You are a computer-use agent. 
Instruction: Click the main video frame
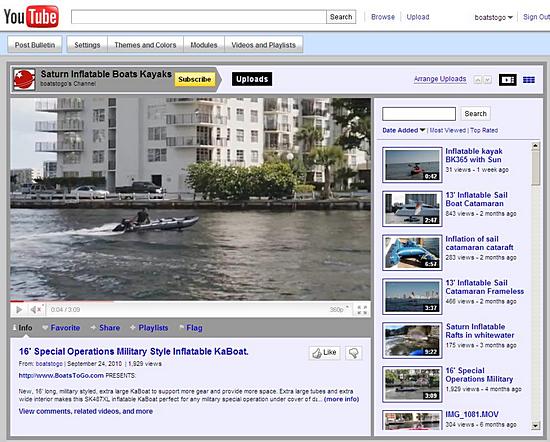[x=190, y=199]
